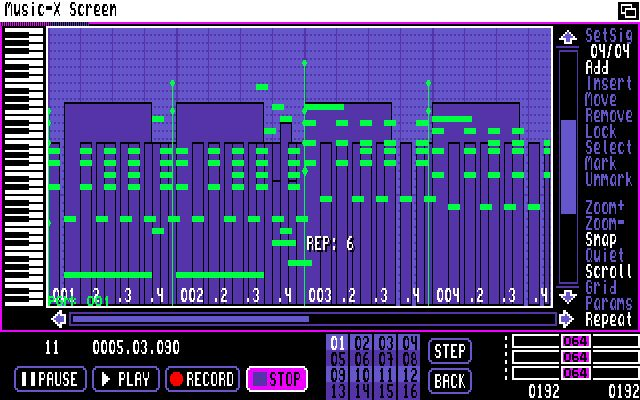The width and height of the screenshot is (640, 400).
Task: Click the REP: 6 repeat label
Action: point(330,244)
